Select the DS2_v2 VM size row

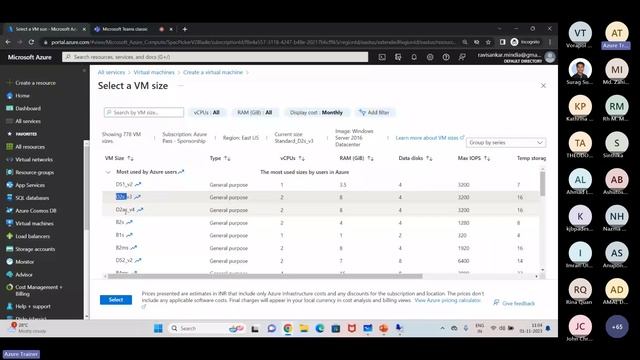pos(320,261)
